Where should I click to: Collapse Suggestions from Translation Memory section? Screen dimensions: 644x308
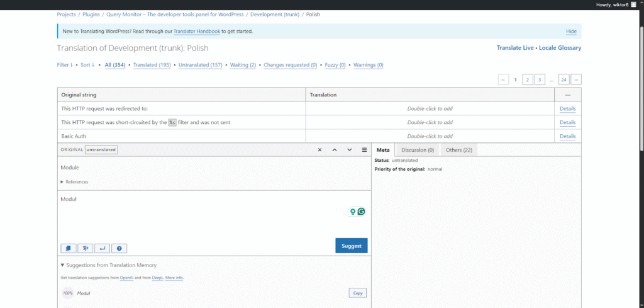(x=63, y=265)
